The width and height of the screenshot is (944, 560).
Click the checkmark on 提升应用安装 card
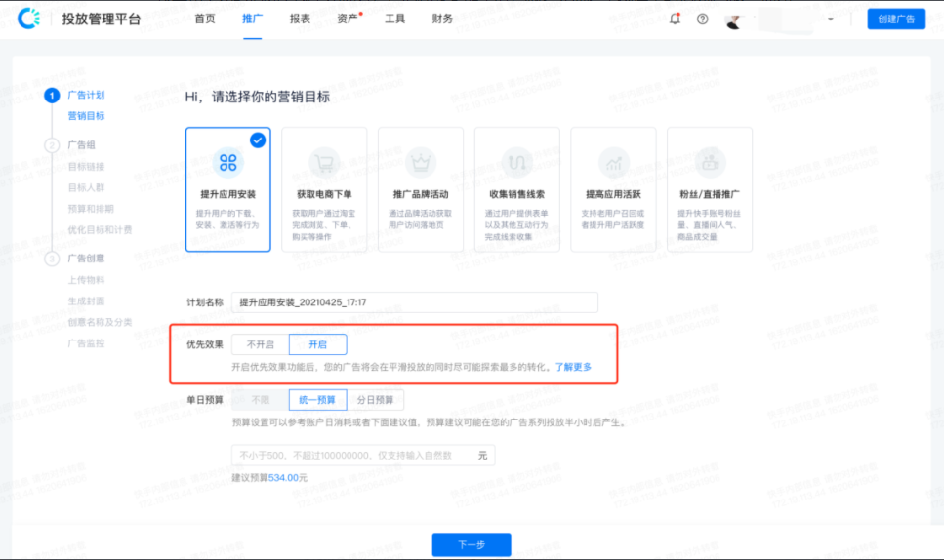[258, 140]
